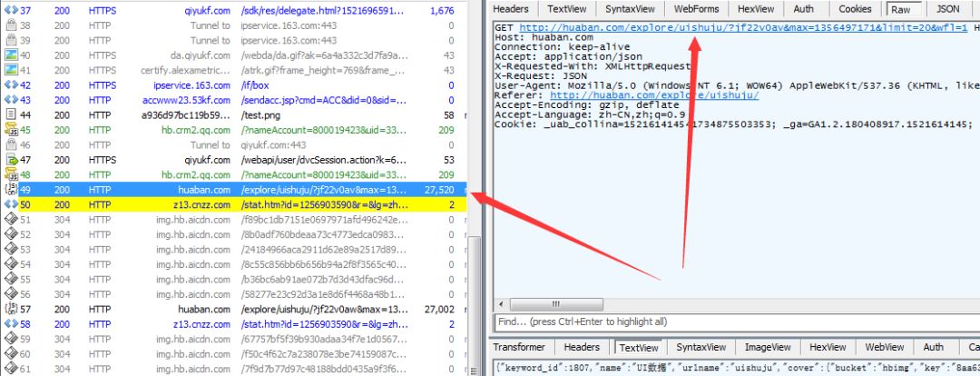Click the document icon of session 44
This screenshot has width=980, height=376.
tap(11, 115)
